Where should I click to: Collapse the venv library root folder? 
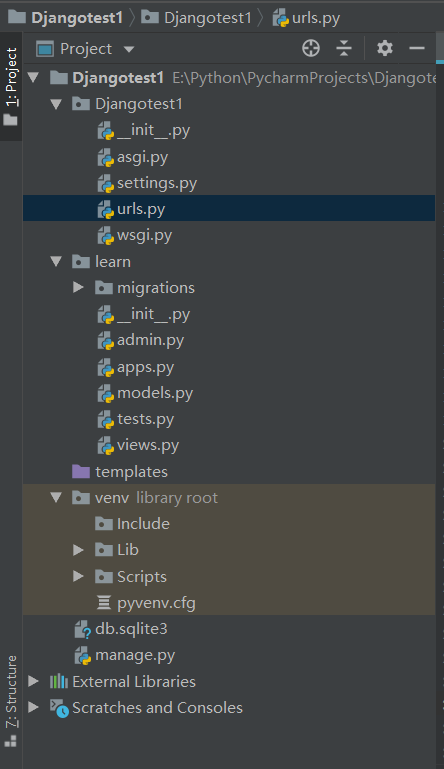pyautogui.click(x=56, y=497)
